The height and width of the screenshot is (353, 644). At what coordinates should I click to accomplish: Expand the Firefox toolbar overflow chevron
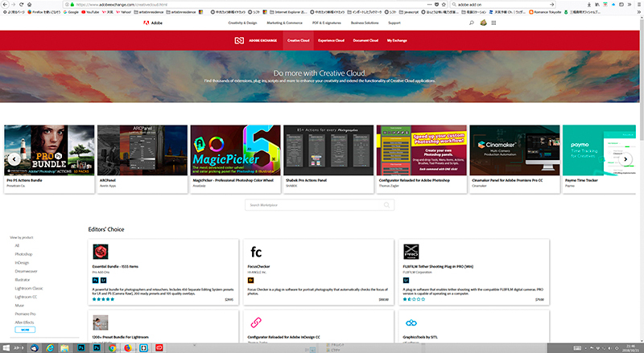point(629,5)
